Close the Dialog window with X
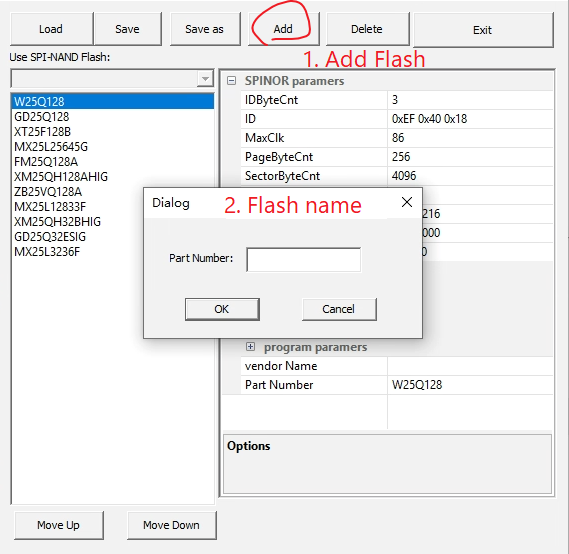Viewport: 569px width, 554px height. tap(407, 202)
